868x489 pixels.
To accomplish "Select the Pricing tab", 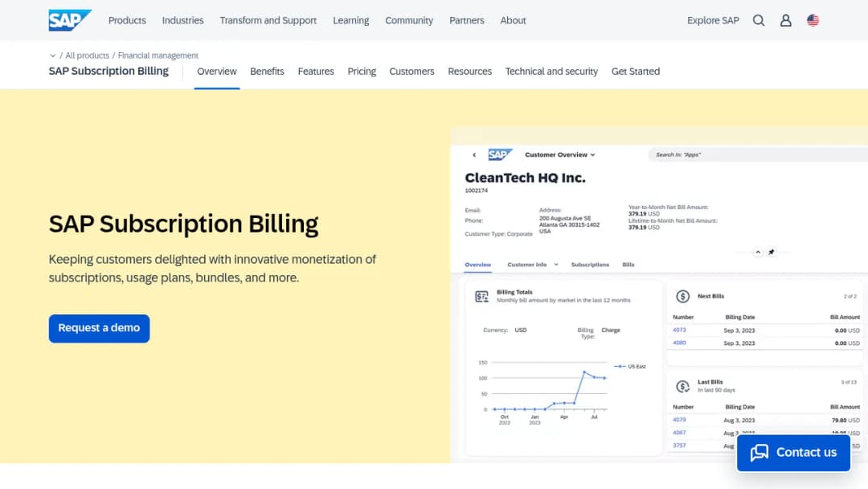I will point(362,72).
